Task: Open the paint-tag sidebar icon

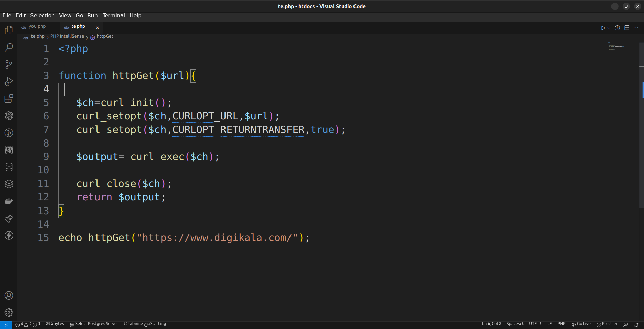Action: coord(9,218)
